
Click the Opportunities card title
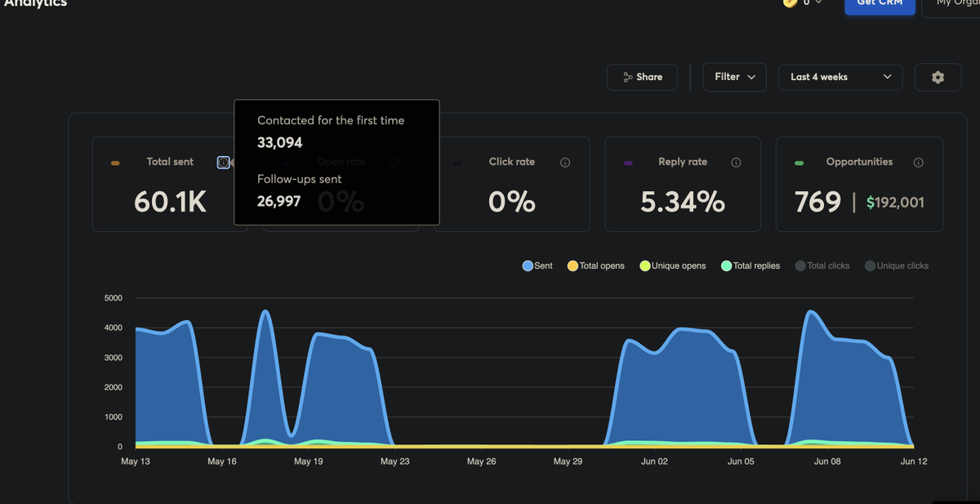click(x=859, y=162)
